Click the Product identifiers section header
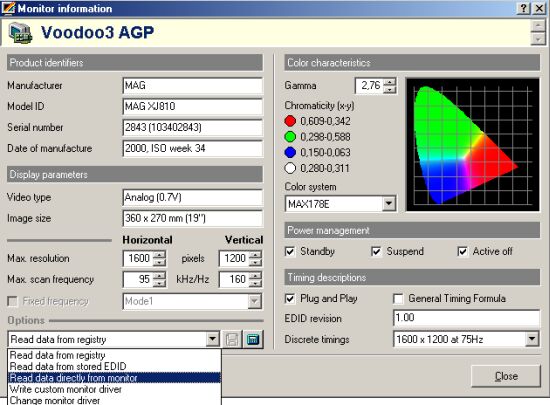Screen dimensions: 550x405 (135, 63)
